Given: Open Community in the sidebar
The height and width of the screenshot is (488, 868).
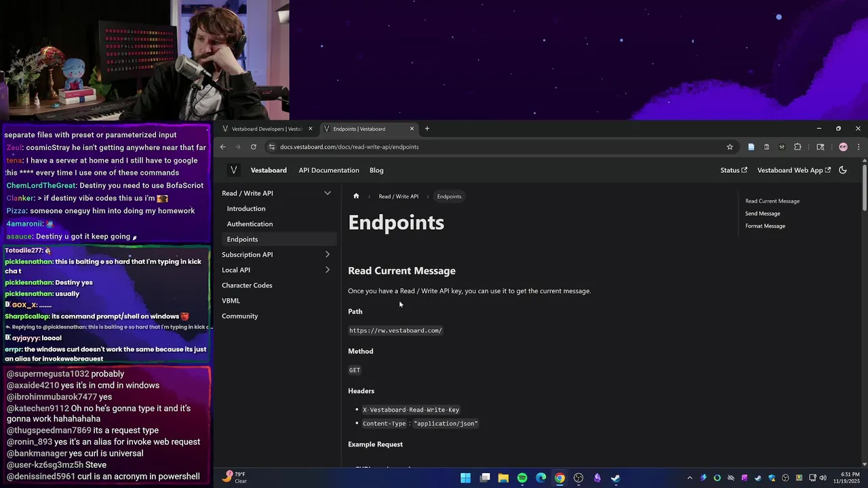Looking at the screenshot, I should [239, 316].
